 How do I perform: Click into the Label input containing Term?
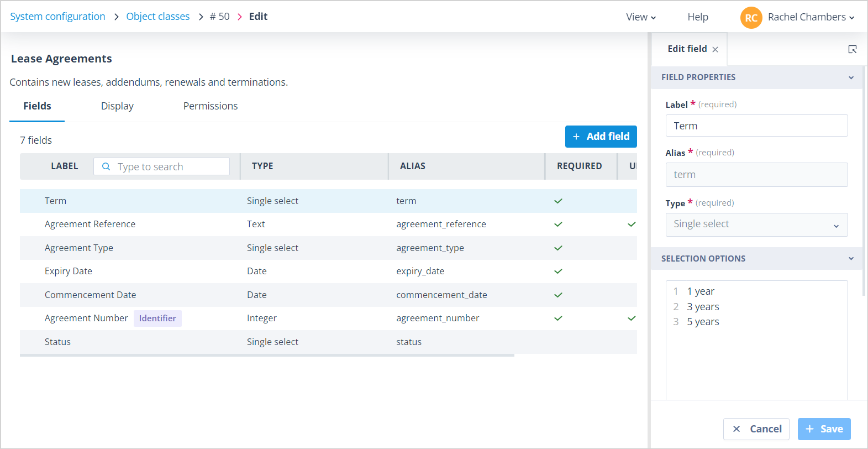[x=756, y=126]
